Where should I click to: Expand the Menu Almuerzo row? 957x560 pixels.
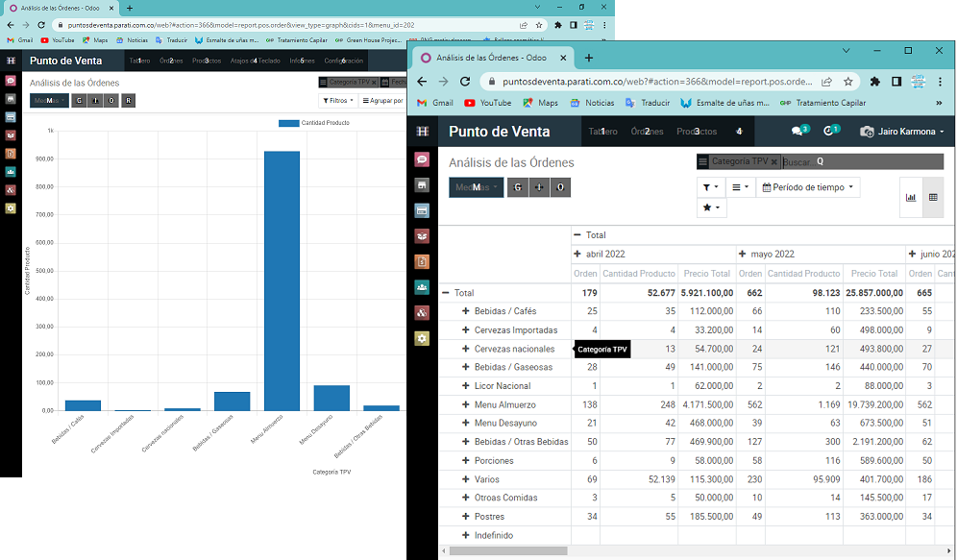click(x=466, y=405)
